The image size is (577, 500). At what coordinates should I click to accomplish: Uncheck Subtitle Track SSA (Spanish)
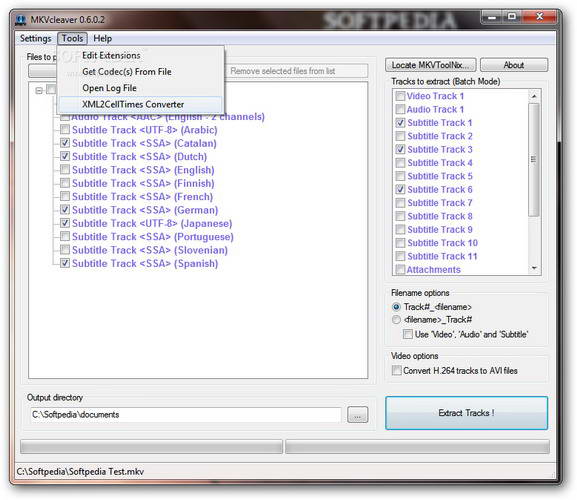tap(65, 263)
